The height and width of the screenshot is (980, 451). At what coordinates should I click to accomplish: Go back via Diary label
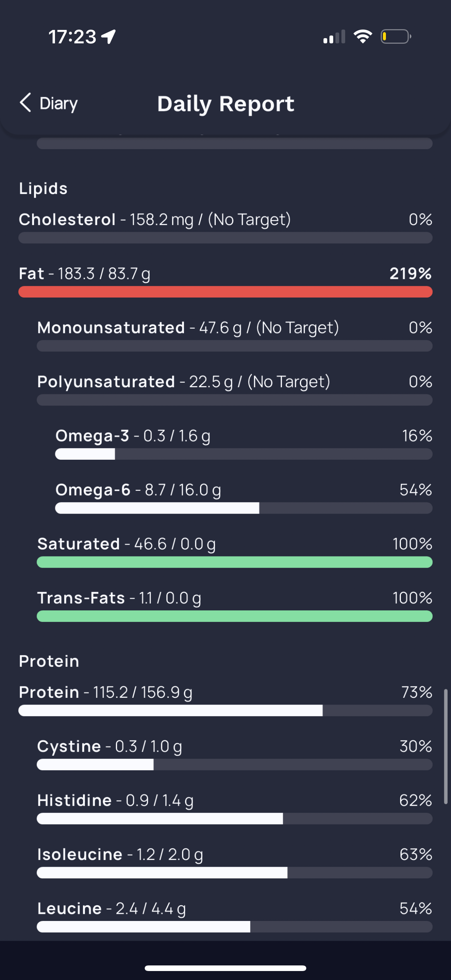point(59,104)
